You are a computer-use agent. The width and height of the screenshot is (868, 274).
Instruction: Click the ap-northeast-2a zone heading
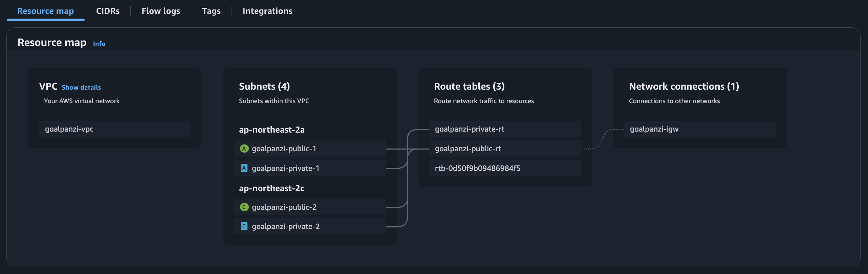[x=272, y=130]
